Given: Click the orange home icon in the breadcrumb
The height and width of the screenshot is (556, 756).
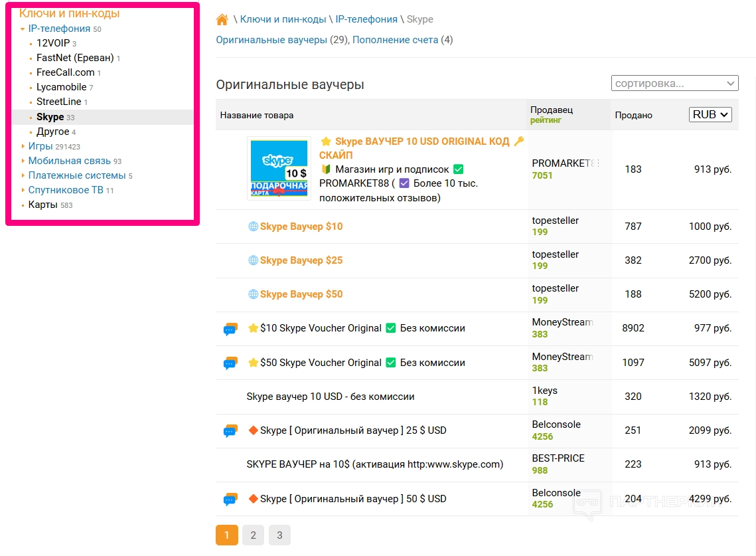Looking at the screenshot, I should 222,20.
